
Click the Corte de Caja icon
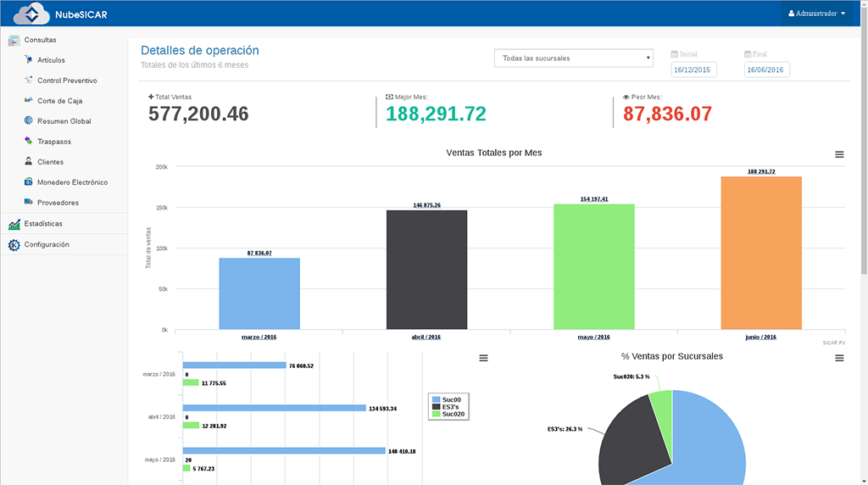pos(28,100)
